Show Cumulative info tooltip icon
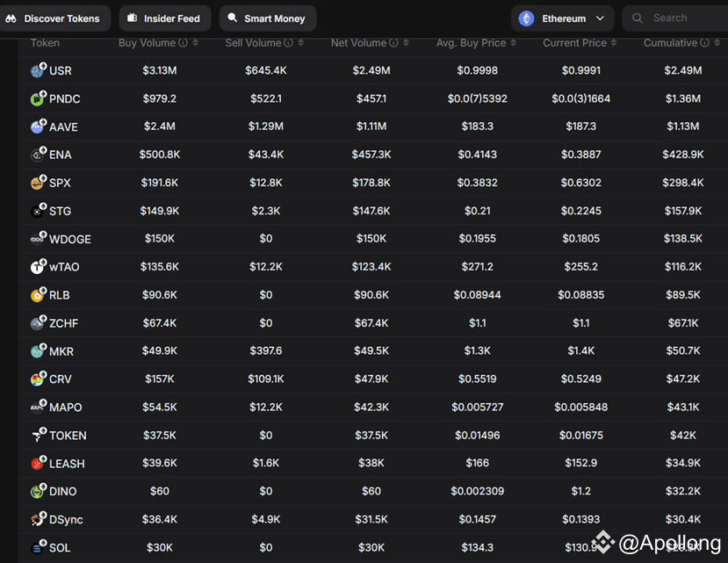This screenshot has height=563, width=728. [705, 43]
